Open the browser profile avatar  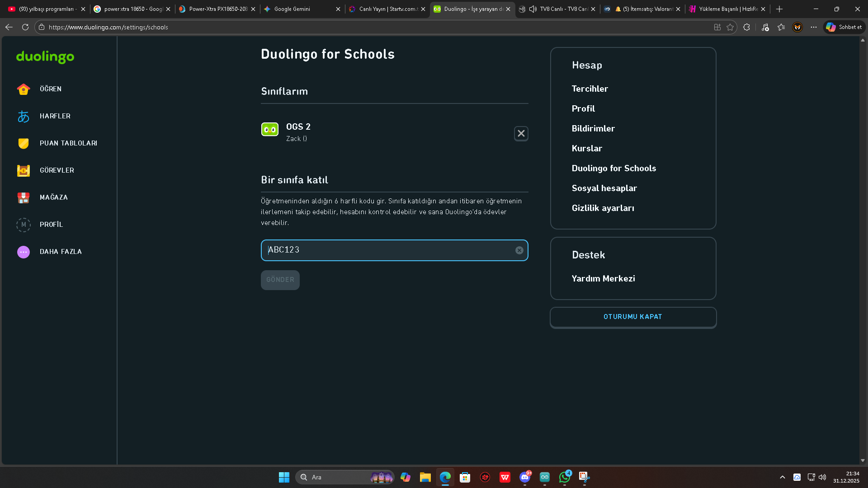point(797,27)
